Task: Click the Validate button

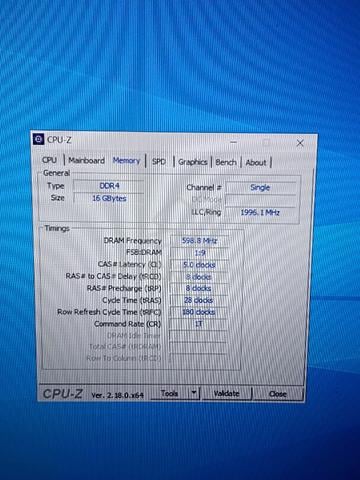Action: coord(226,394)
